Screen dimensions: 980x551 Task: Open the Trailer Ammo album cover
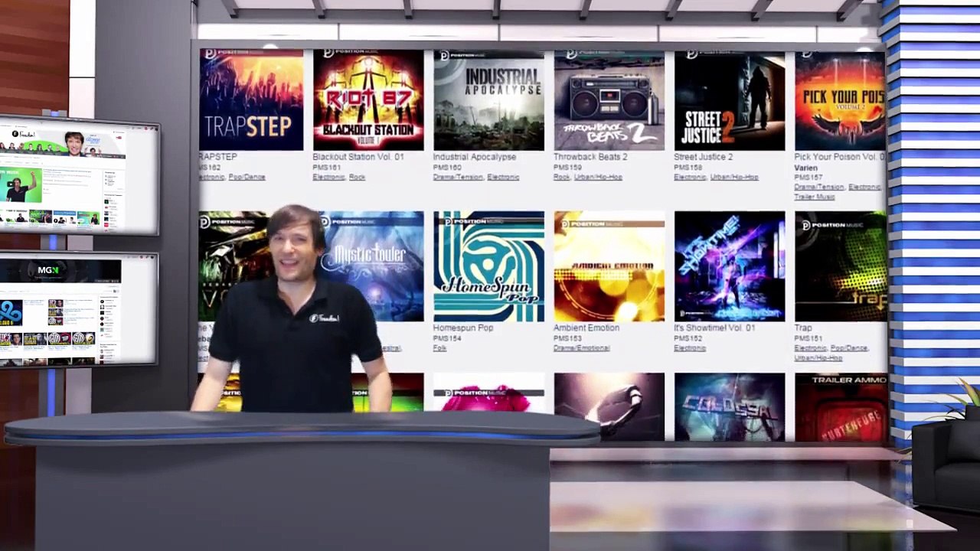(841, 407)
